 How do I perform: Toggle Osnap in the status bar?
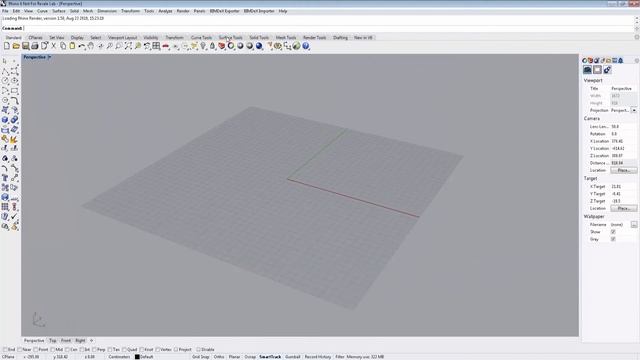(250, 357)
